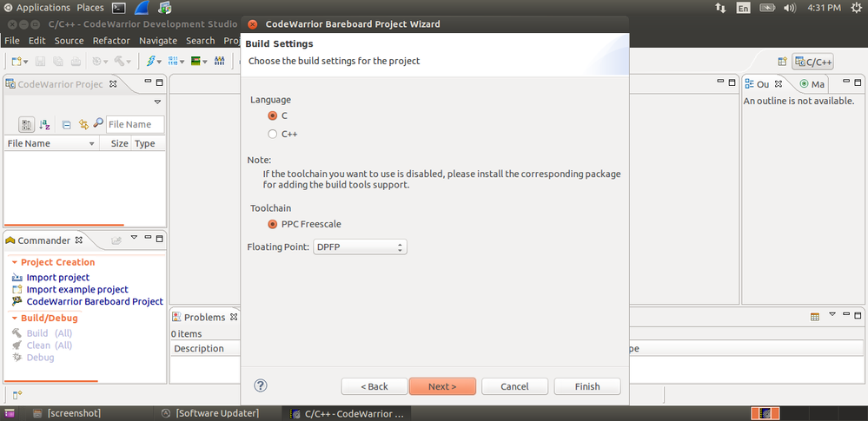
Task: Open the CodeWarrior Projects view menu triangle
Action: point(157,102)
